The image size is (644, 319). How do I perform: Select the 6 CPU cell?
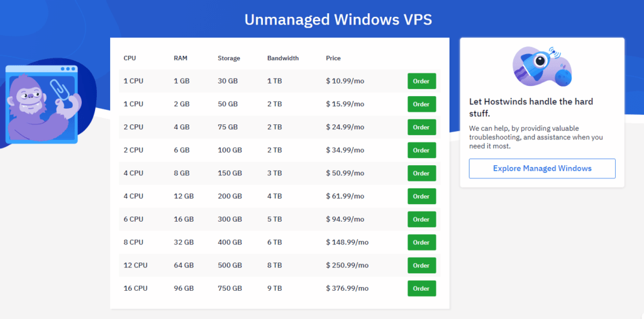point(133,219)
